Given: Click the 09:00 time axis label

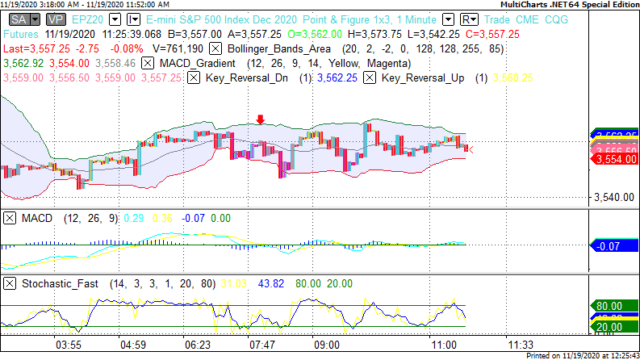Looking at the screenshot, I should tap(326, 345).
